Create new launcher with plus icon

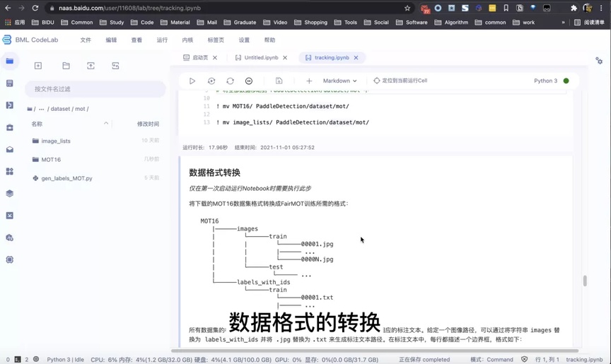pos(37,66)
